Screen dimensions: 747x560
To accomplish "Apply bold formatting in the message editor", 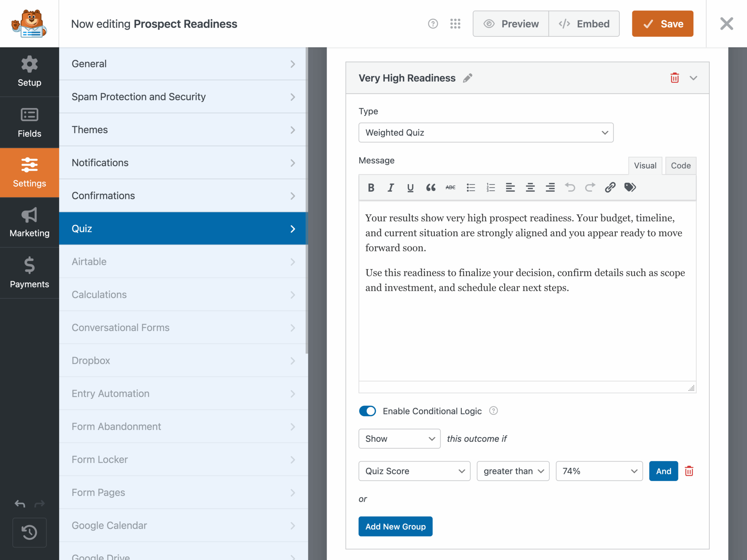I will (371, 187).
